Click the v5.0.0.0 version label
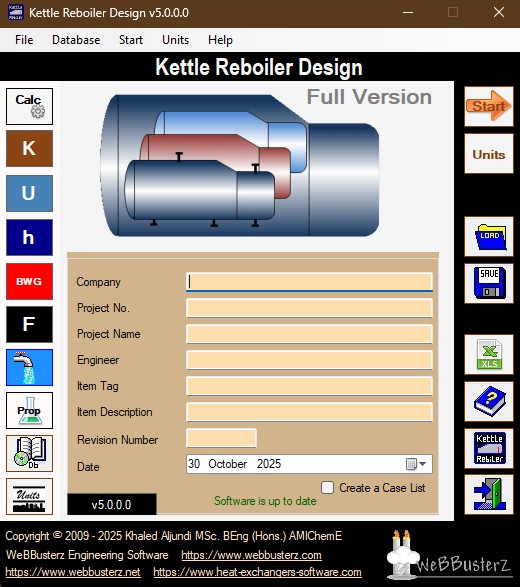Viewport: 520px width, 587px height. [x=112, y=504]
